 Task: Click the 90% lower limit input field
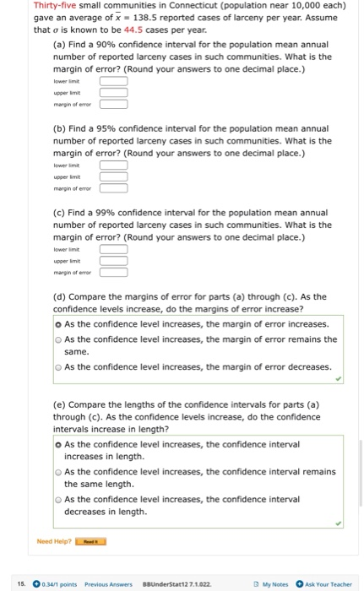[x=113, y=81]
